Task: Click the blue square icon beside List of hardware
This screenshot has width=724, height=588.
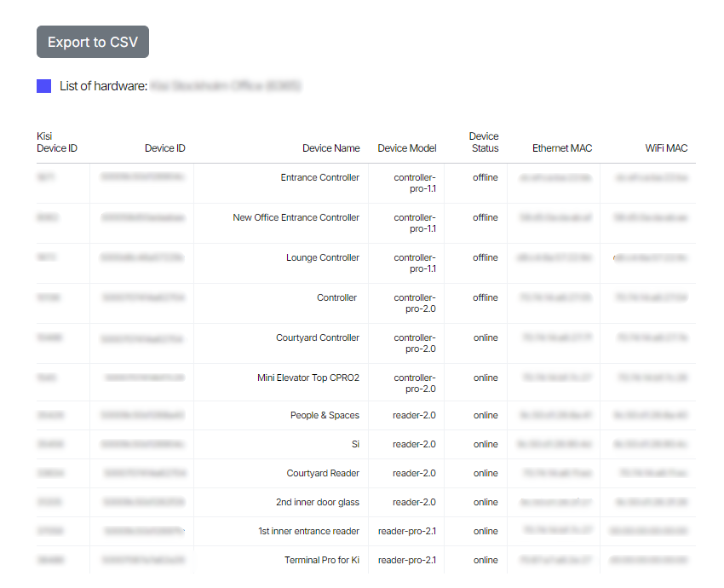Action: 43,86
